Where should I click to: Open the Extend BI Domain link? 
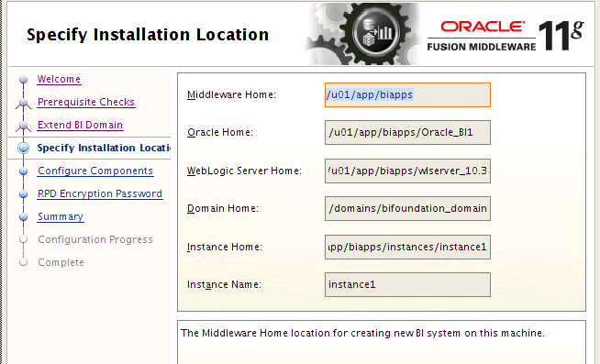80,125
